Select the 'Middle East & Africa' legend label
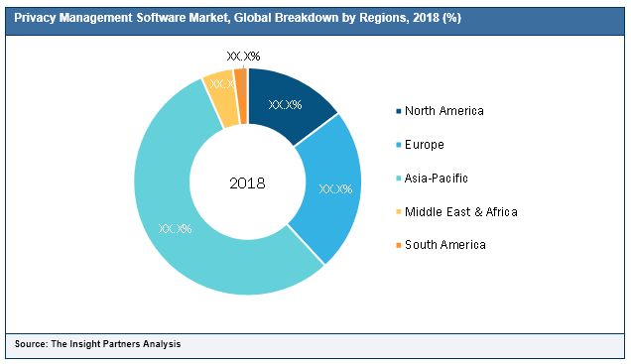The image size is (631, 364). (x=461, y=211)
